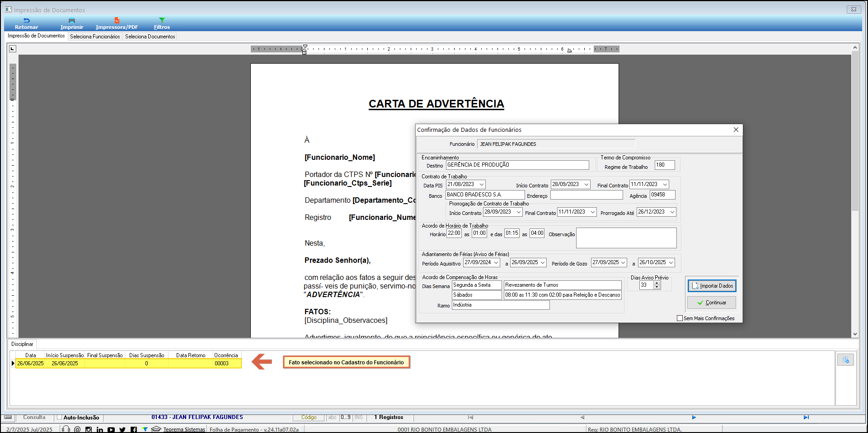Decrease Dias Aviso Prévio with down arrow

657,287
